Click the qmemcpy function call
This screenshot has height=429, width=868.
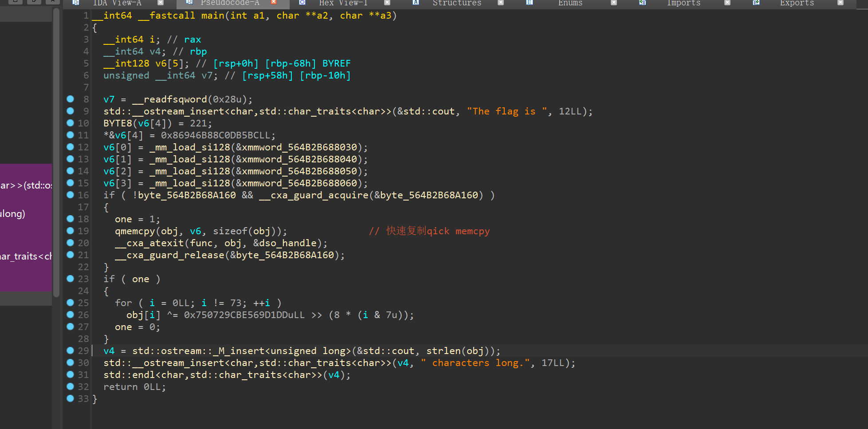tap(134, 231)
